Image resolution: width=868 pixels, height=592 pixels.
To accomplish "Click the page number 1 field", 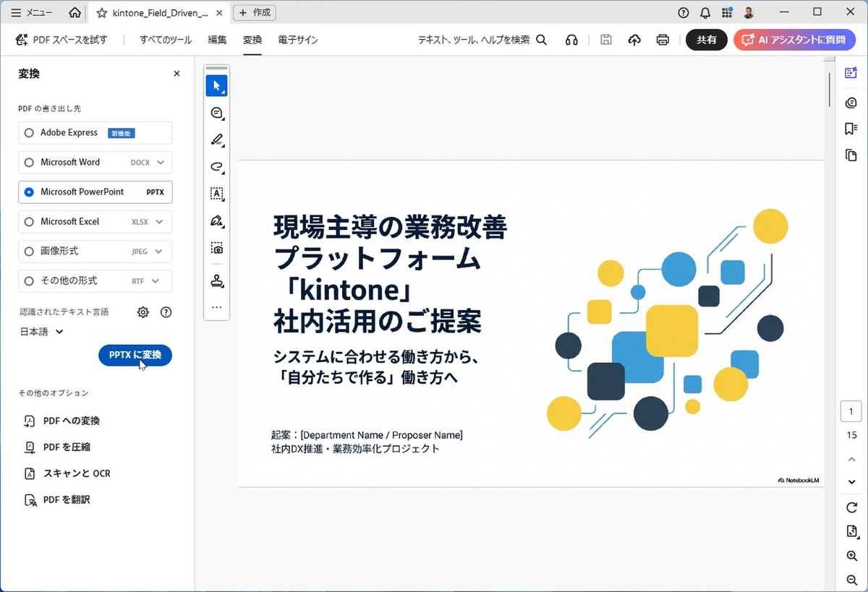I will pos(851,411).
